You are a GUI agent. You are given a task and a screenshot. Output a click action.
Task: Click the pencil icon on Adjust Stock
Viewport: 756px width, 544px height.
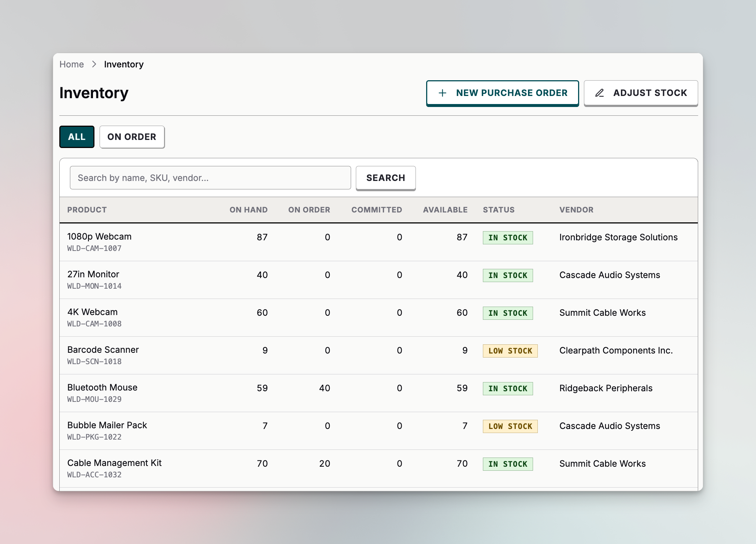(599, 93)
